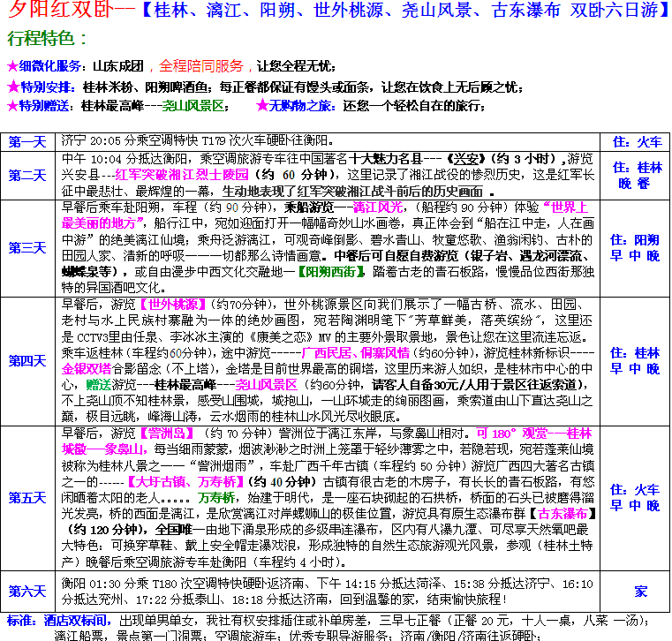
Task: Select the 第六天 row header cell
Action: [27, 592]
